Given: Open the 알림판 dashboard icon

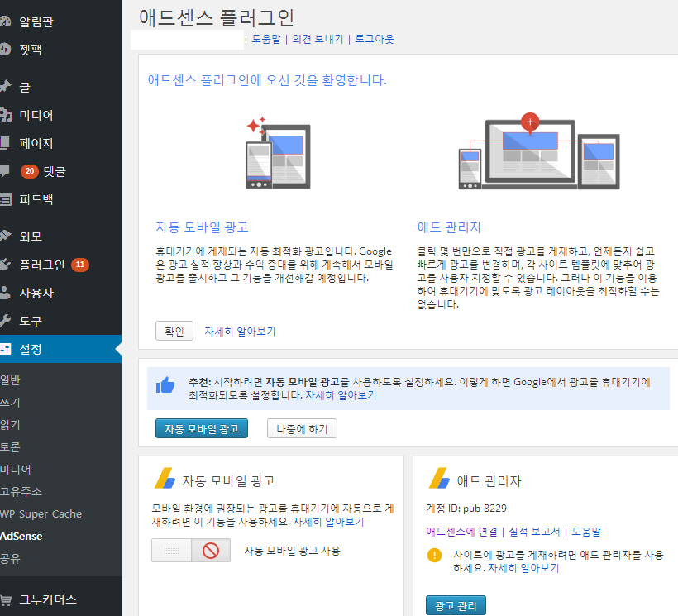Looking at the screenshot, I should 5,21.
